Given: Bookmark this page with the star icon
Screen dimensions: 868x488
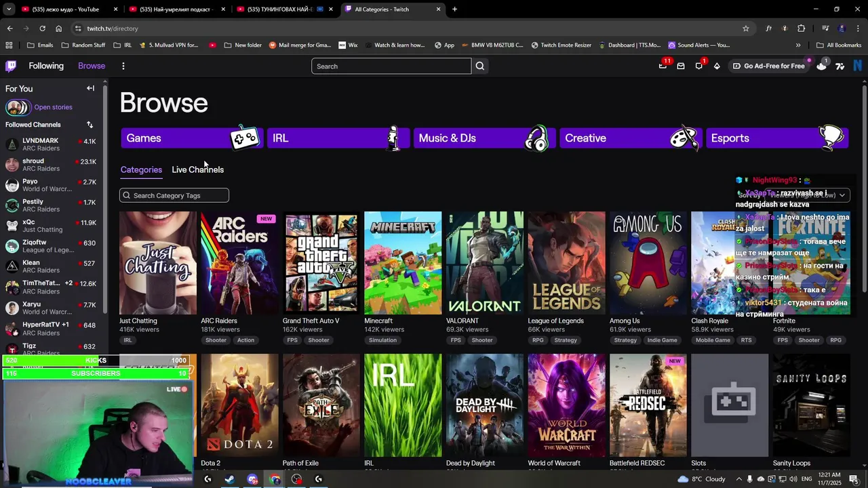Looking at the screenshot, I should pos(746,28).
